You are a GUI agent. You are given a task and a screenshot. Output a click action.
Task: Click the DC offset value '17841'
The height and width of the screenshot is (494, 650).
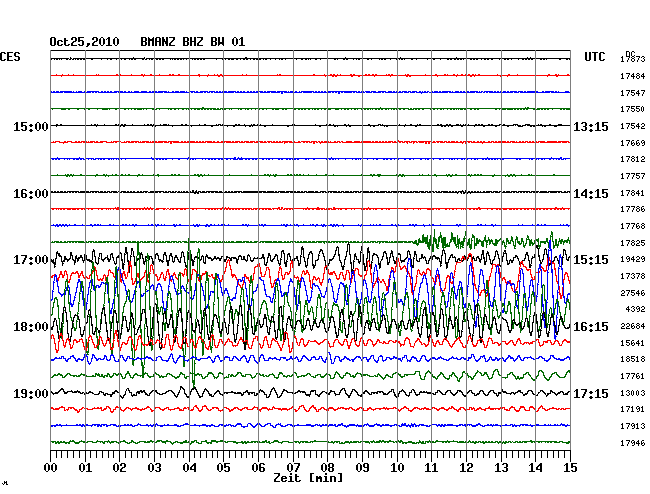tap(633, 193)
